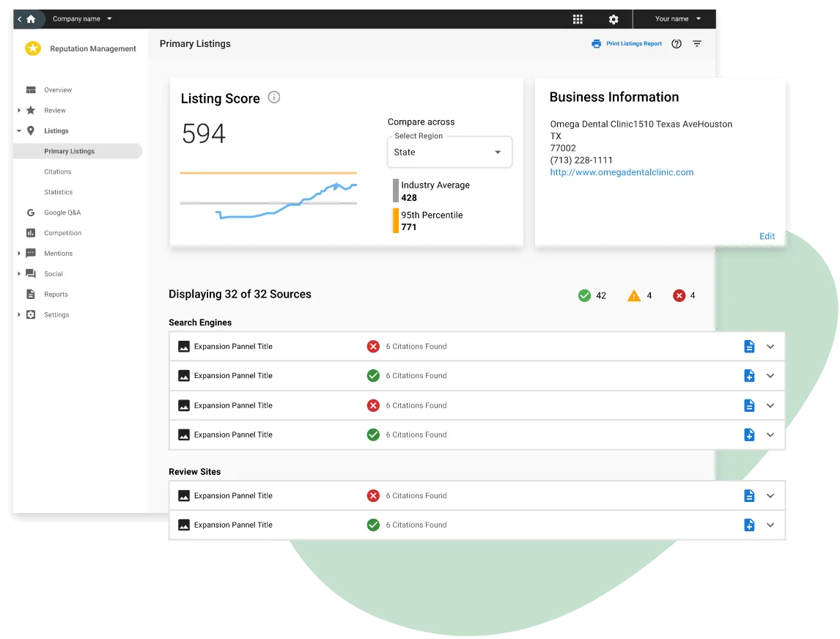Click the yellow warning count icon

click(639, 295)
